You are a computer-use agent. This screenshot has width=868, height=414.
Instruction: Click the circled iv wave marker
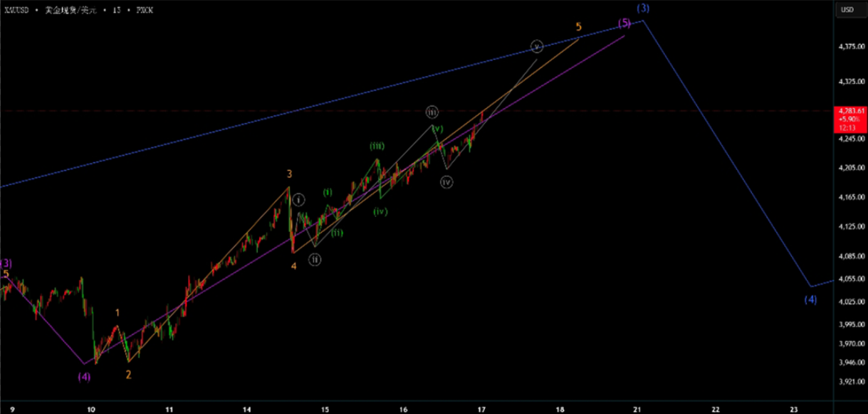(446, 182)
